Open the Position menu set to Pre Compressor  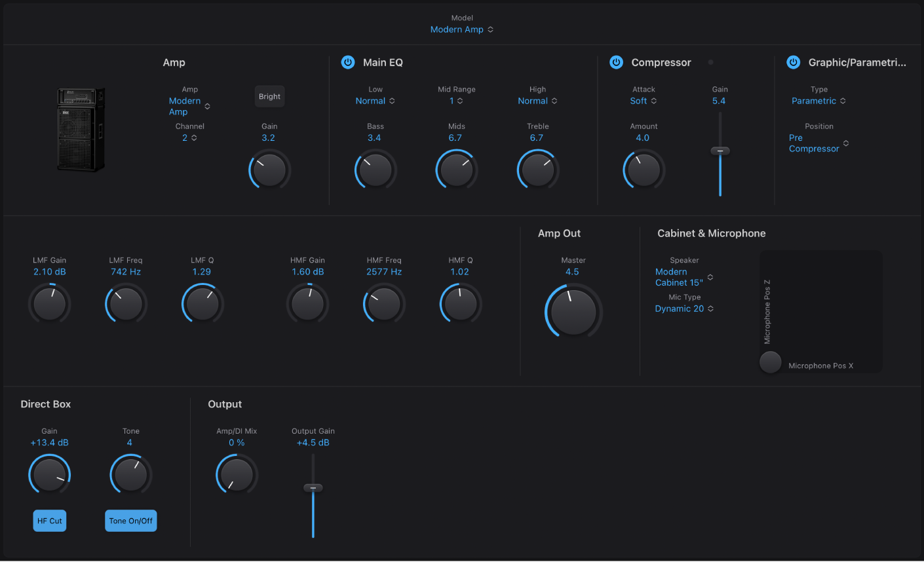coord(817,143)
